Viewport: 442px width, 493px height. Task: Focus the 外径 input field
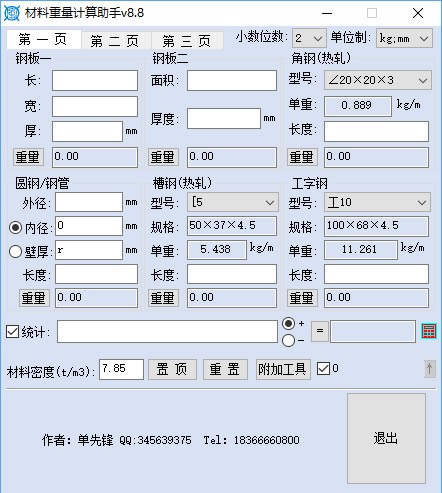tap(89, 202)
